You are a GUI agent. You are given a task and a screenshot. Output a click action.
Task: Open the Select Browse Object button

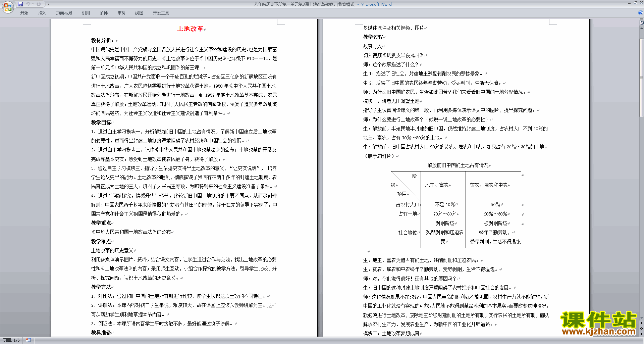pos(642,328)
